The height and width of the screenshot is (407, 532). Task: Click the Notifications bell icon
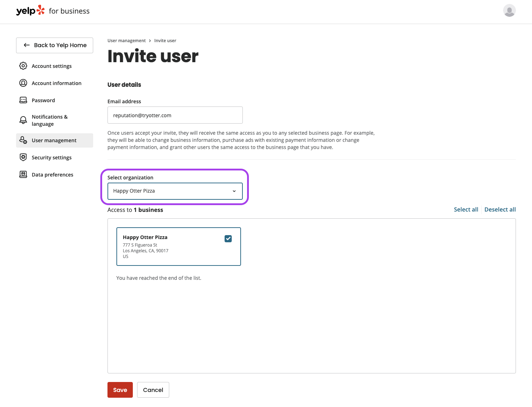pyautogui.click(x=23, y=120)
